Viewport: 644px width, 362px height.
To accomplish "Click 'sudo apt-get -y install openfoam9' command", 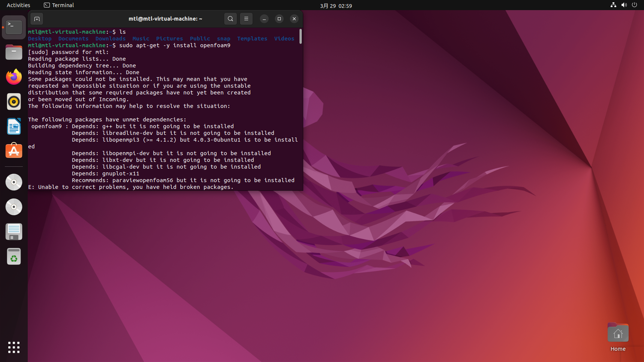I will click(x=175, y=45).
